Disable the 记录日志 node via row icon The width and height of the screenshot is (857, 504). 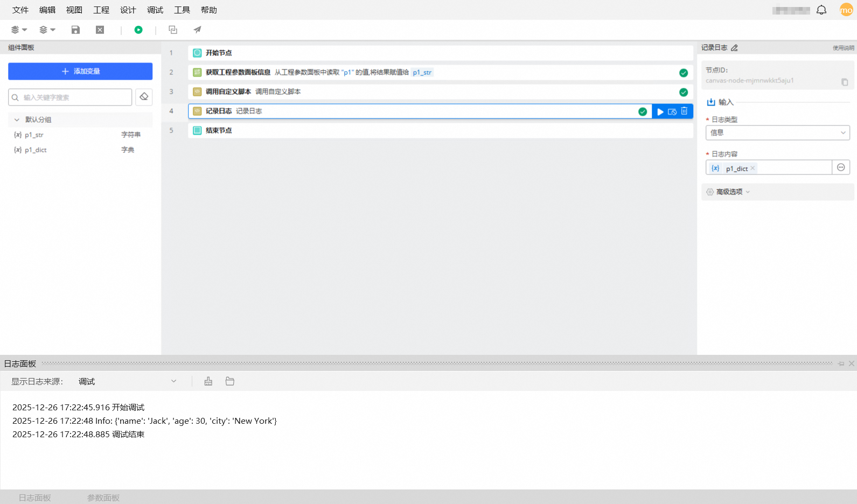coord(672,111)
